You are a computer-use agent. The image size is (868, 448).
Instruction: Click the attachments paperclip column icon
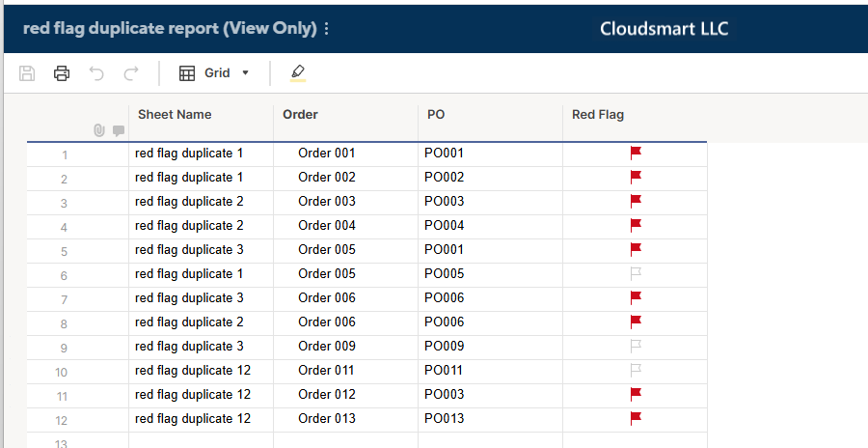(x=99, y=130)
